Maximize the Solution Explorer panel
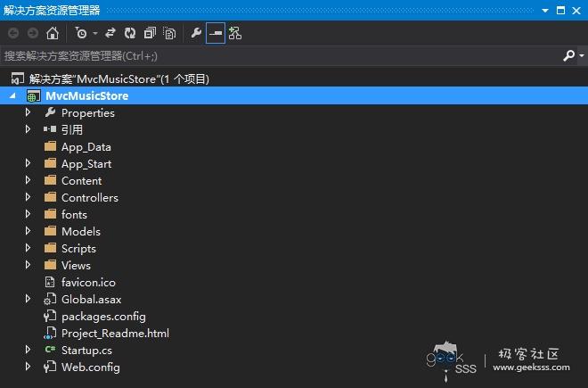 point(560,10)
